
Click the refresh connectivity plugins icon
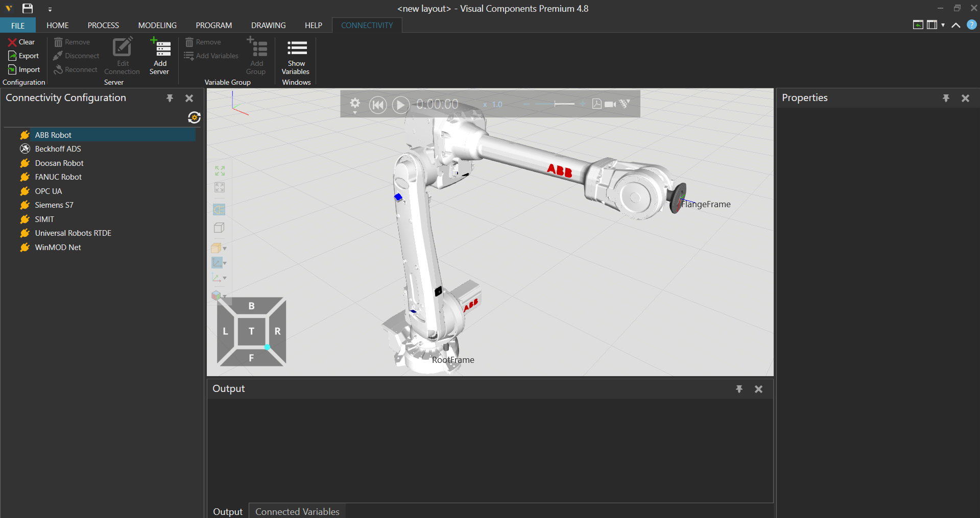(194, 117)
